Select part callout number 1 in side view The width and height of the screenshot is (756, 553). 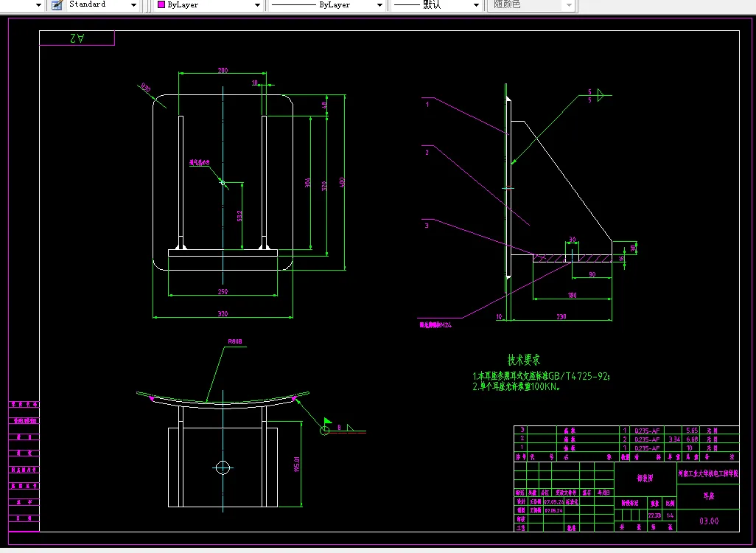[427, 104]
